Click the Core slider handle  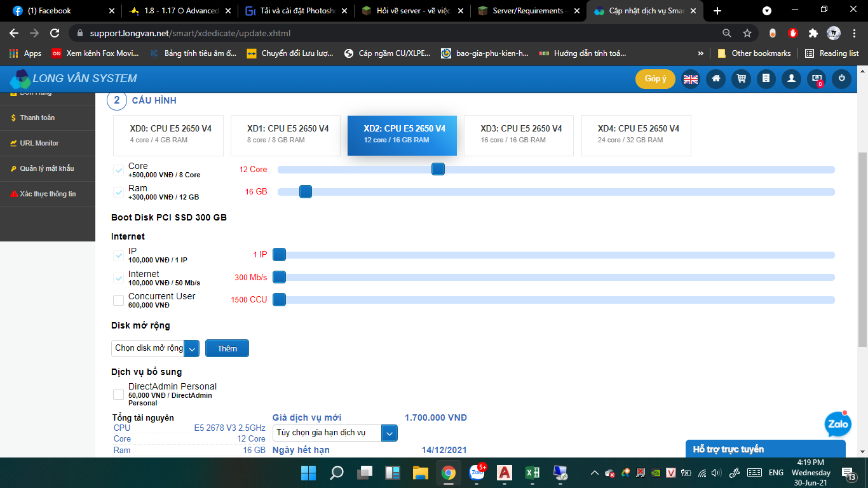(438, 169)
